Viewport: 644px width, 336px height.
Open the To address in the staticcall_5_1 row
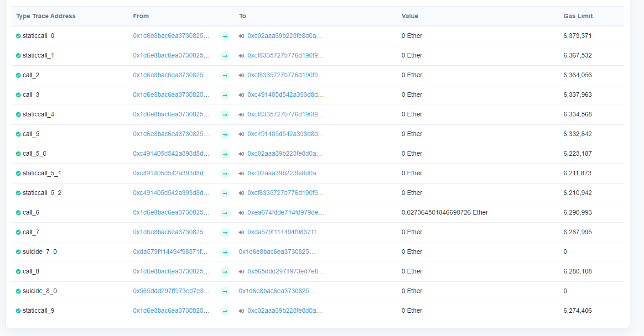coord(285,173)
